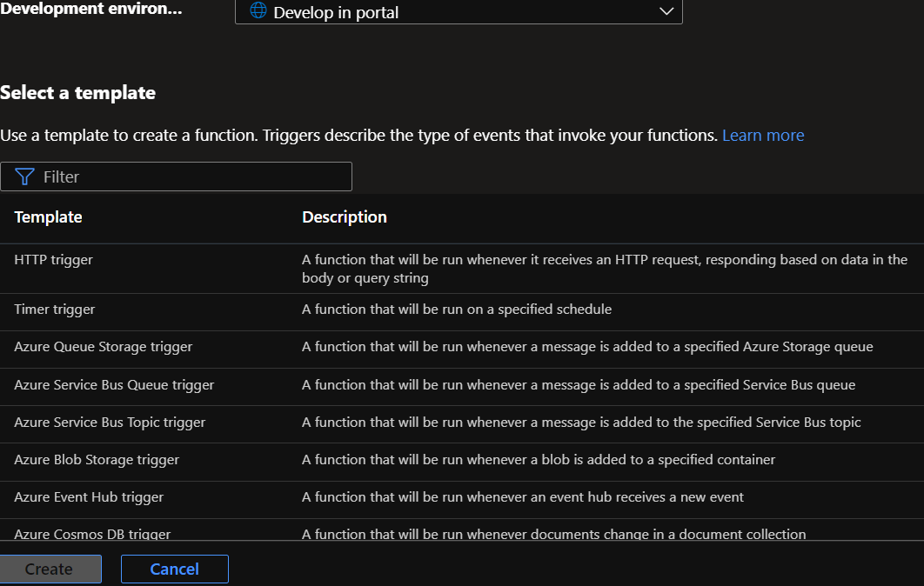
Task: Sort by the Template column header
Action: (x=49, y=217)
